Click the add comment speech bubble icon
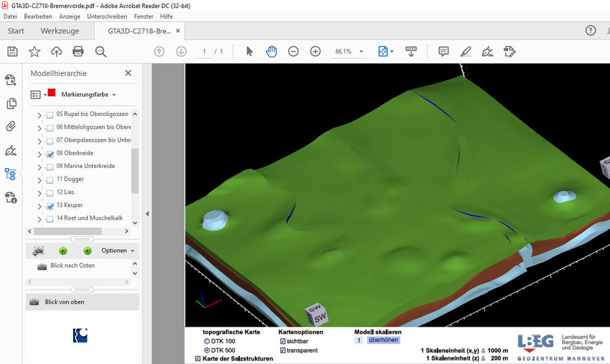Viewport: 610px width, 364px height. point(443,52)
